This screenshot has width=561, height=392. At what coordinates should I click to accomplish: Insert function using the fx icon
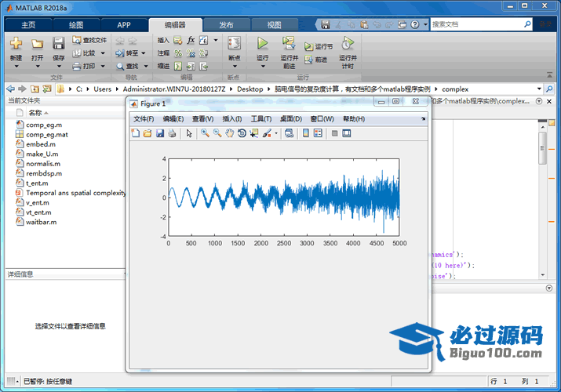point(191,40)
